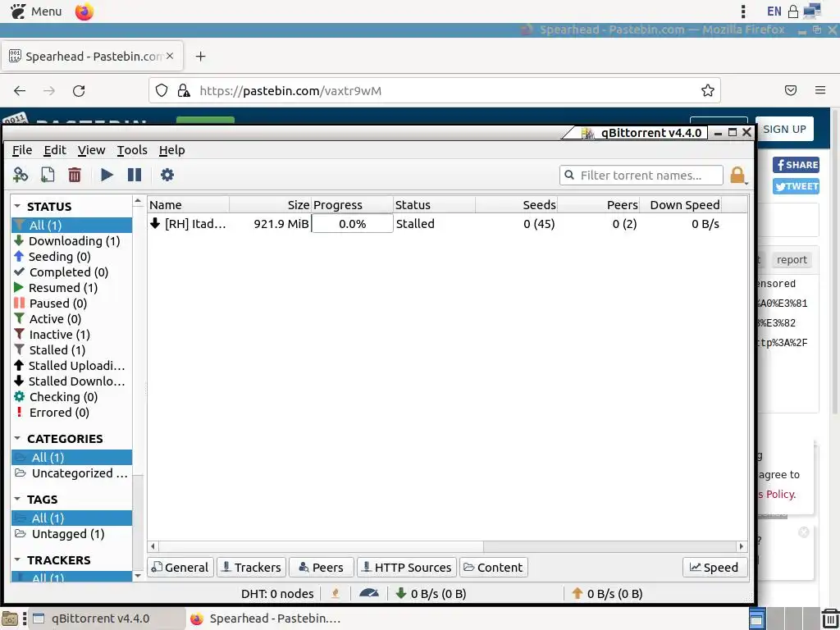This screenshot has width=840, height=630.
Task: Click the Firefox shield tracking protection icon
Action: (162, 90)
